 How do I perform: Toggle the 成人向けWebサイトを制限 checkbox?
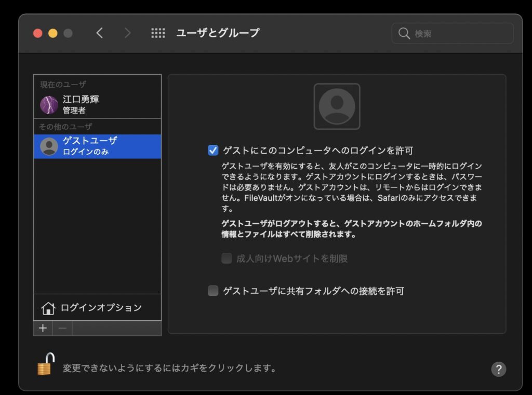pyautogui.click(x=227, y=258)
